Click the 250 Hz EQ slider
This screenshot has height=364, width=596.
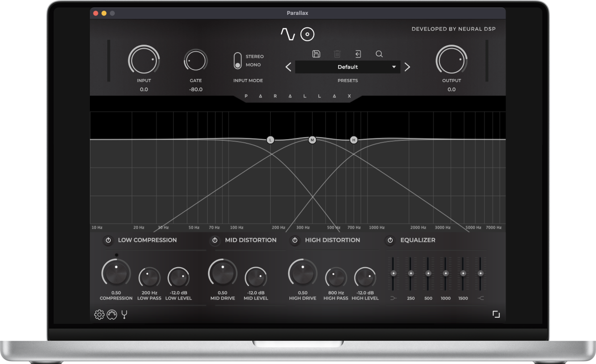pyautogui.click(x=411, y=274)
